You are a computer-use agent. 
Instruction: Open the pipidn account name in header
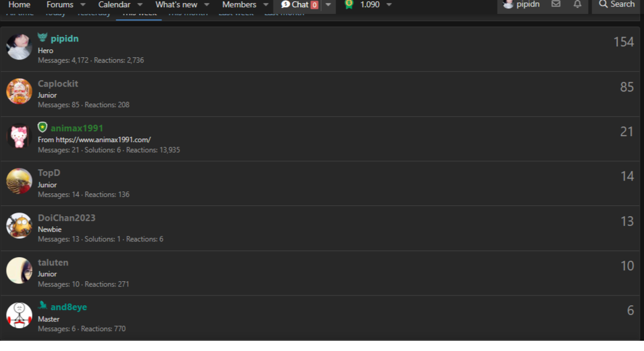click(x=528, y=4)
